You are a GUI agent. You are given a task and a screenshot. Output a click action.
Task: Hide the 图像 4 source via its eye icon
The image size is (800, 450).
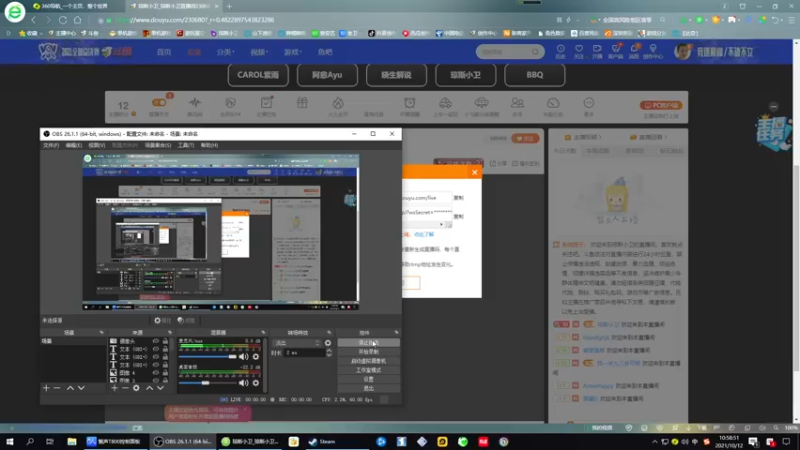[156, 373]
